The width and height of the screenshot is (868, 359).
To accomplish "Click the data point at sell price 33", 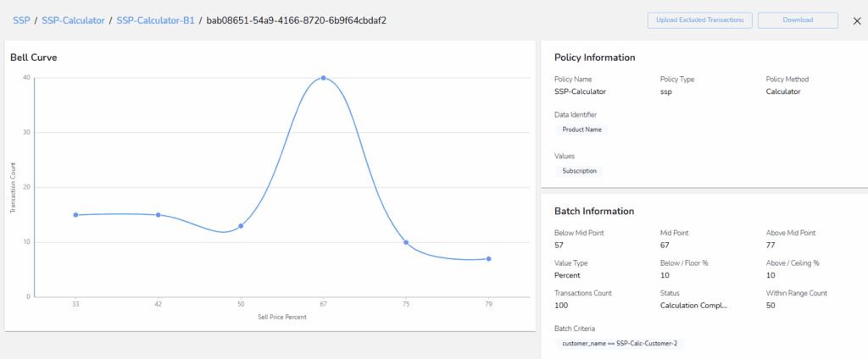I will coord(75,215).
